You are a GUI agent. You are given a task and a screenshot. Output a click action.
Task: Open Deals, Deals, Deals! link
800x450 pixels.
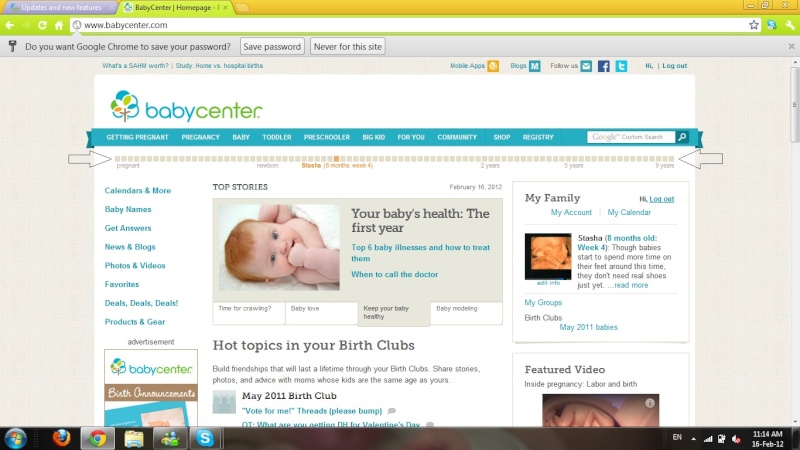click(x=141, y=303)
